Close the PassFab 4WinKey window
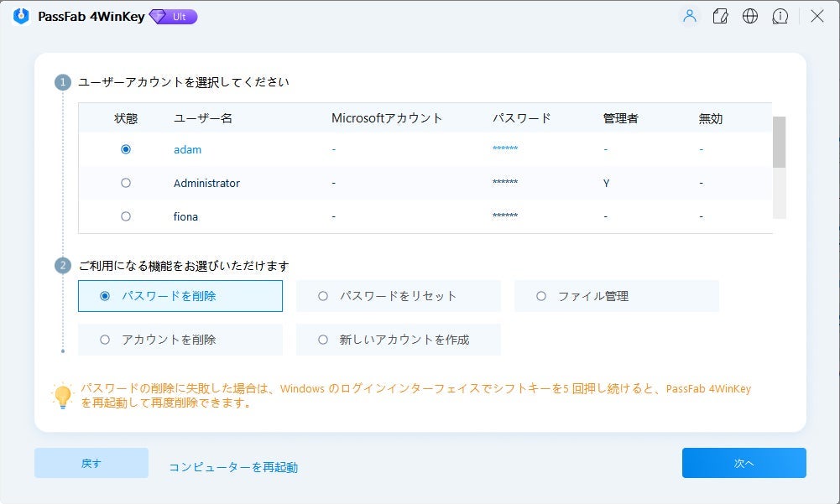Image resolution: width=840 pixels, height=504 pixels. pyautogui.click(x=817, y=17)
